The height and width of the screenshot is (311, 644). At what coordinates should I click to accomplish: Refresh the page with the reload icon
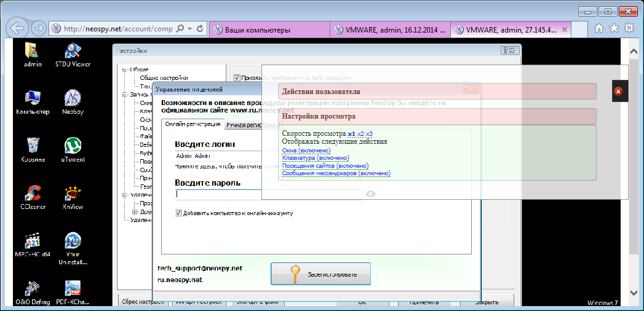point(200,29)
